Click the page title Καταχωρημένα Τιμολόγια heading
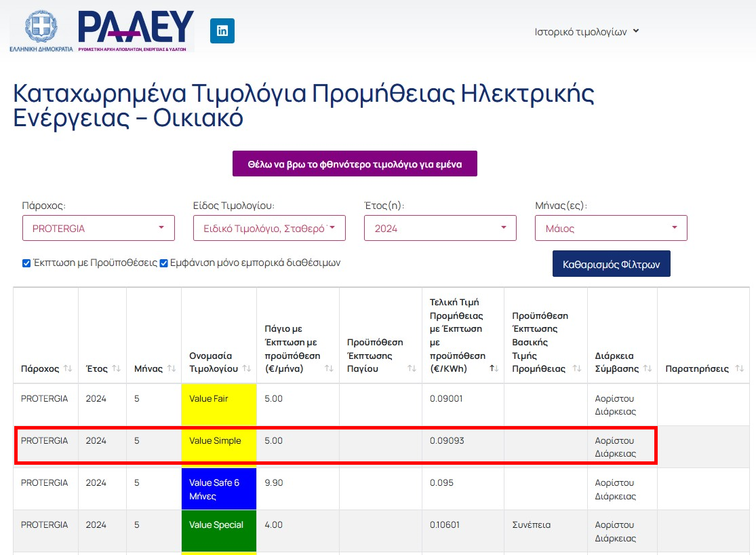Viewport: 756px width, 555px height. point(304,106)
